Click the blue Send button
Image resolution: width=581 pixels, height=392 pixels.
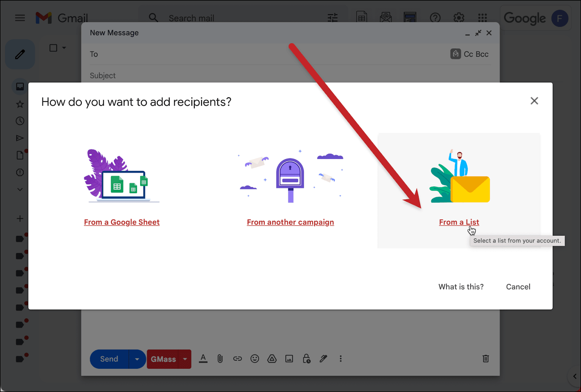(x=109, y=359)
